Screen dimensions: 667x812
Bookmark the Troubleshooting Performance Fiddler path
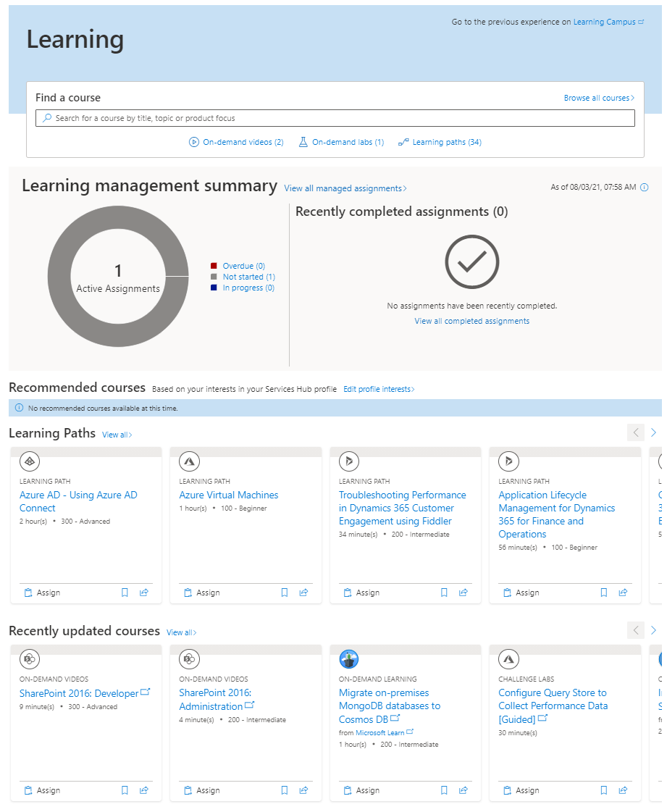444,593
